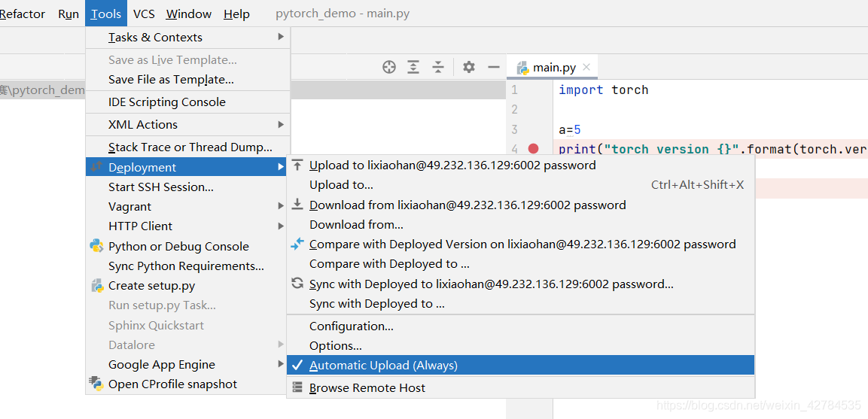The width and height of the screenshot is (868, 419).
Task: Select Compare with Deployed Version on lixiaohan
Action: coord(520,244)
